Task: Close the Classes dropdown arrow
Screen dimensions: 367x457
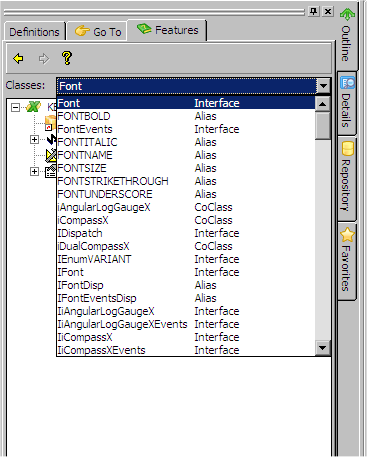Action: point(323,86)
